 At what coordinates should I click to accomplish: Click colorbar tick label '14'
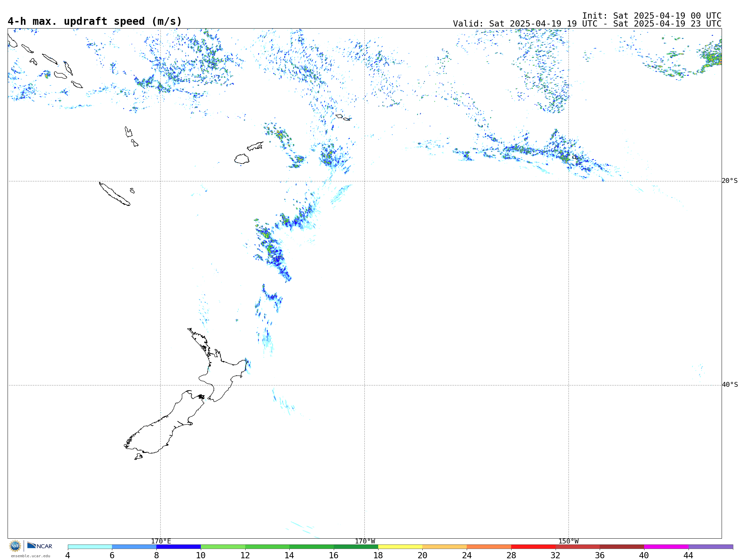click(x=289, y=556)
